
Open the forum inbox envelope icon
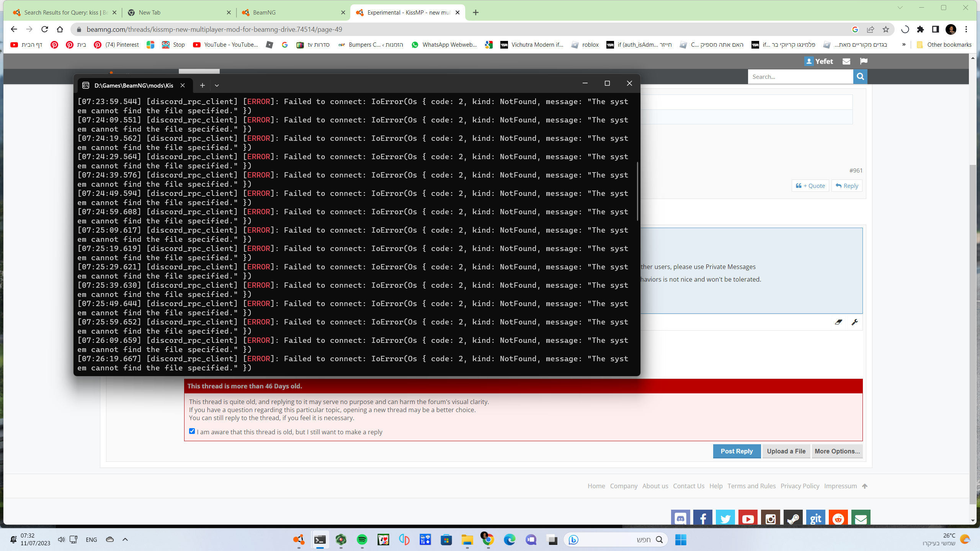coord(846,61)
